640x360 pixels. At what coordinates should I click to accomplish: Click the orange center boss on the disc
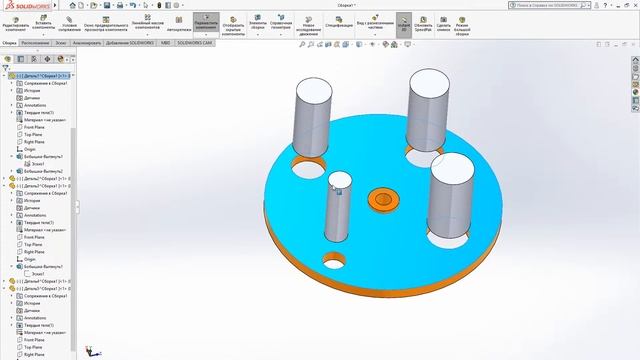tap(383, 200)
